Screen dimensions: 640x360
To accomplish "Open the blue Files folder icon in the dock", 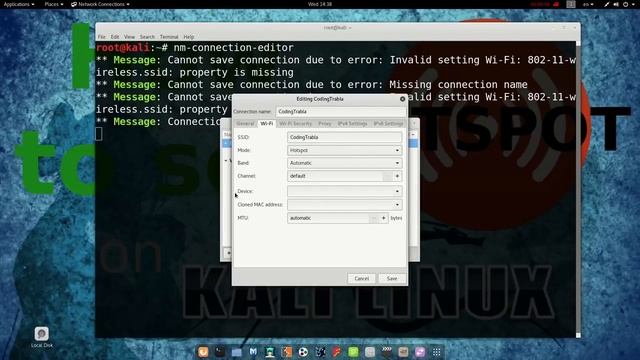I will pyautogui.click(x=236, y=351).
